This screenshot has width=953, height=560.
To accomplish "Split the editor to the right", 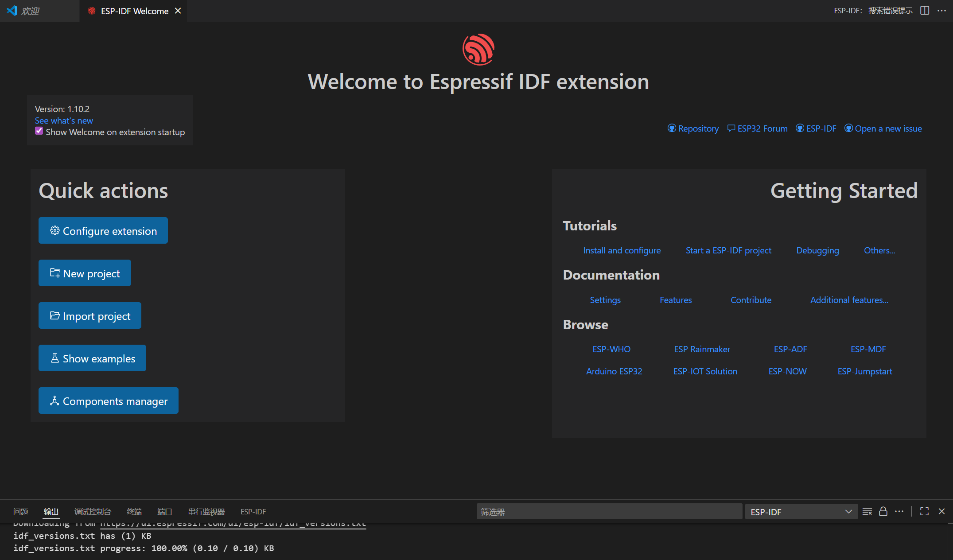I will click(925, 11).
